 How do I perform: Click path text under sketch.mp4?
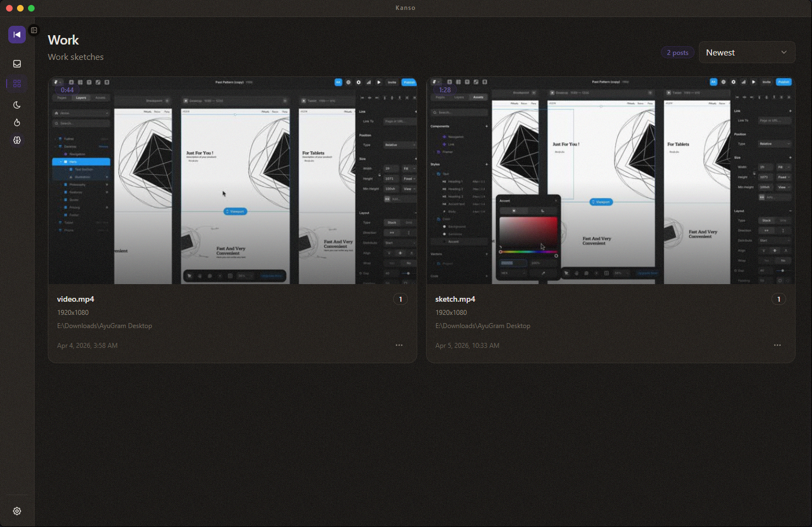tap(483, 326)
